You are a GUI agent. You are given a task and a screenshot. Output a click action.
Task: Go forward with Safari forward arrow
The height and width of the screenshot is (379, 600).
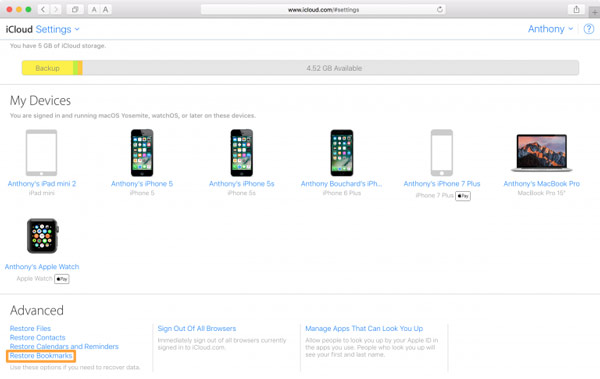56,9
